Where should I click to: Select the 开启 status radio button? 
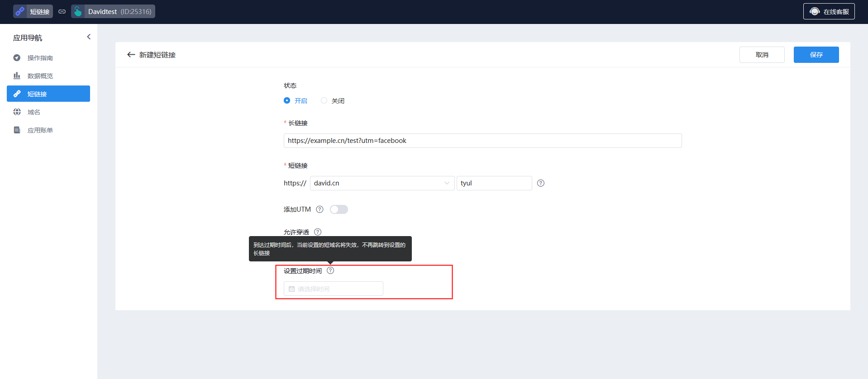[x=287, y=100]
